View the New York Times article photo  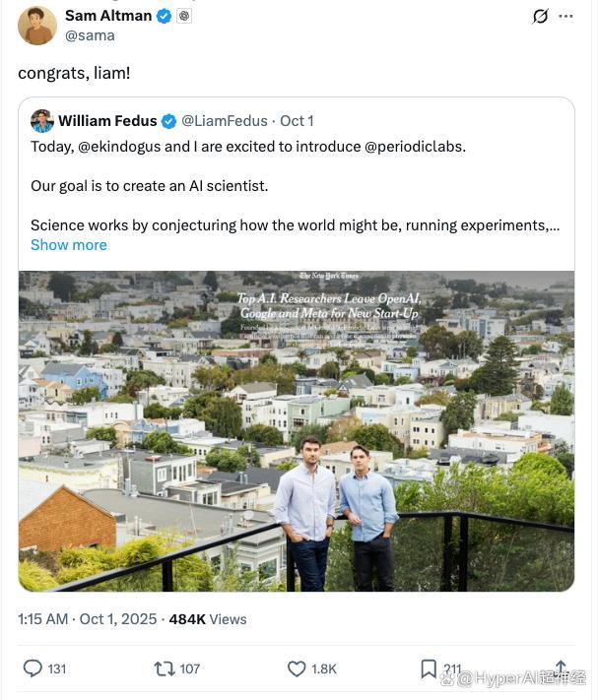(297, 430)
